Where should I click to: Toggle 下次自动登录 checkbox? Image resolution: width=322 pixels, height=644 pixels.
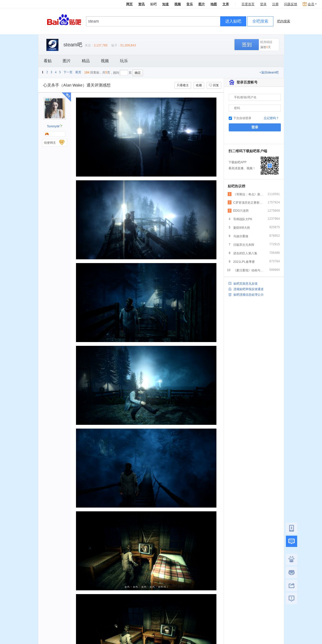pyautogui.click(x=230, y=118)
